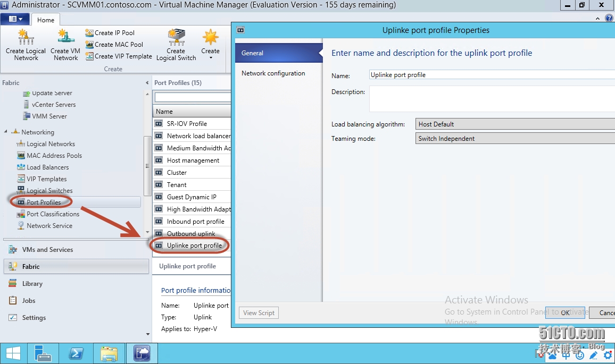Open the Create star dropdown button
Viewport: 615px width, 364px height.
click(x=211, y=44)
